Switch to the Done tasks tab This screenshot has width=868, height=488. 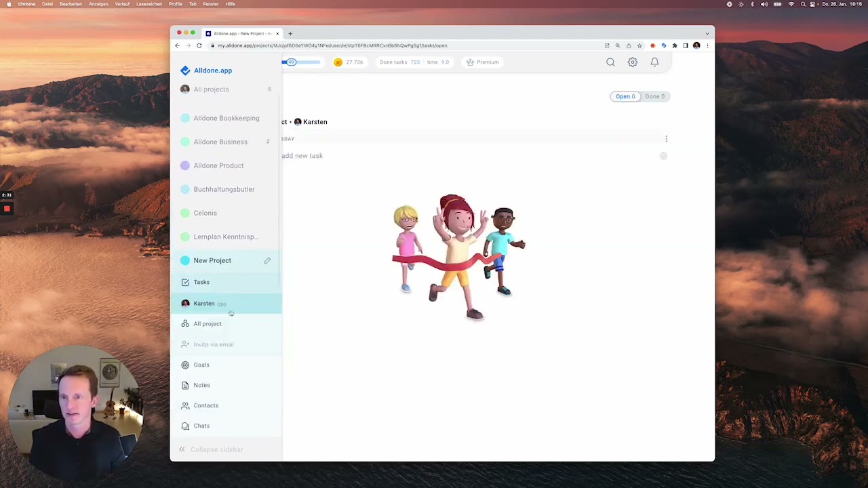(655, 96)
